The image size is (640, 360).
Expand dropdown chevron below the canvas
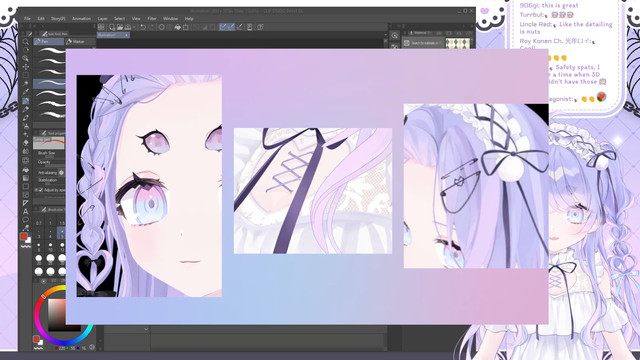(146, 329)
